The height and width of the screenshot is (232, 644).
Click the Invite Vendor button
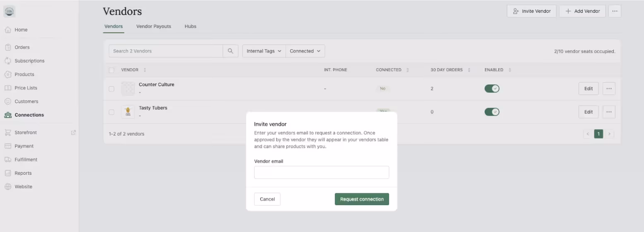point(532,11)
